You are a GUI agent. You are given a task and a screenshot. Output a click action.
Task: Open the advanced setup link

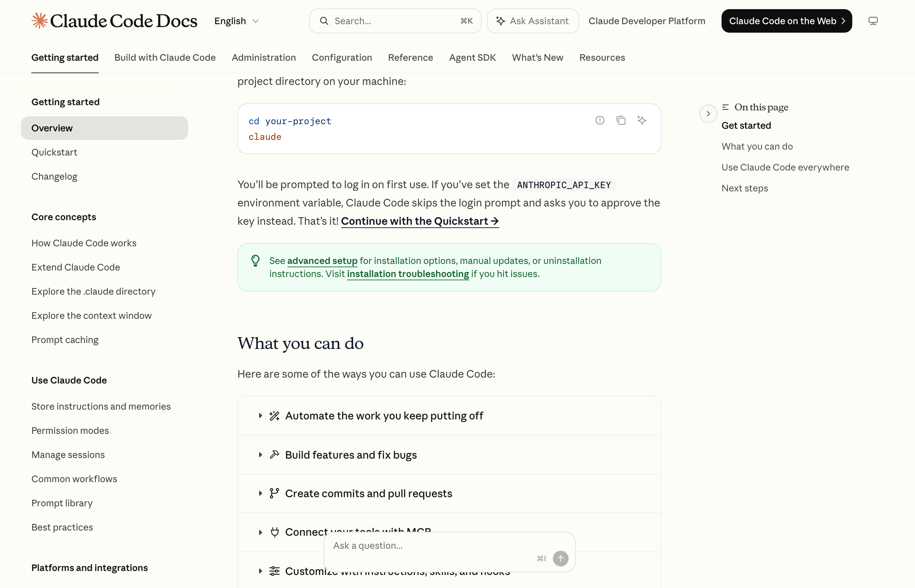[x=322, y=261]
